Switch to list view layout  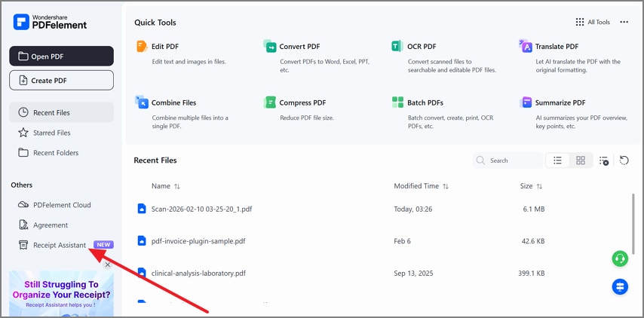coord(557,161)
